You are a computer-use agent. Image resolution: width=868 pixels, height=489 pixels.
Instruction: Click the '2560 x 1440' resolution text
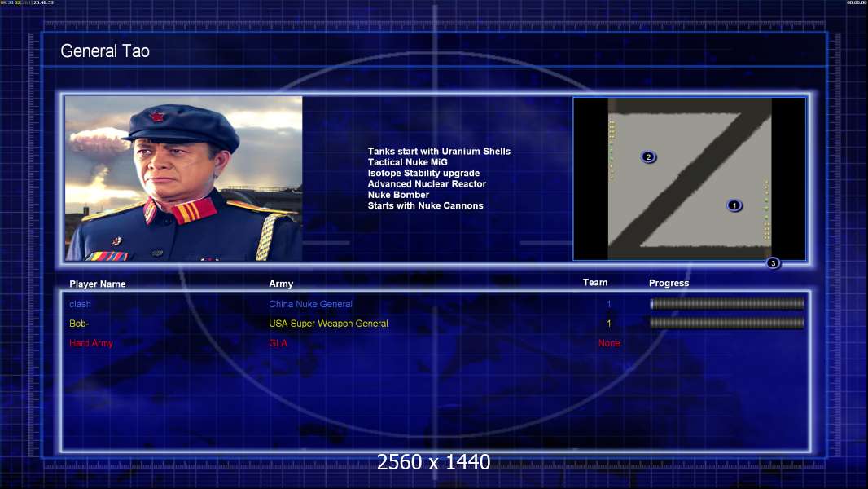(433, 462)
